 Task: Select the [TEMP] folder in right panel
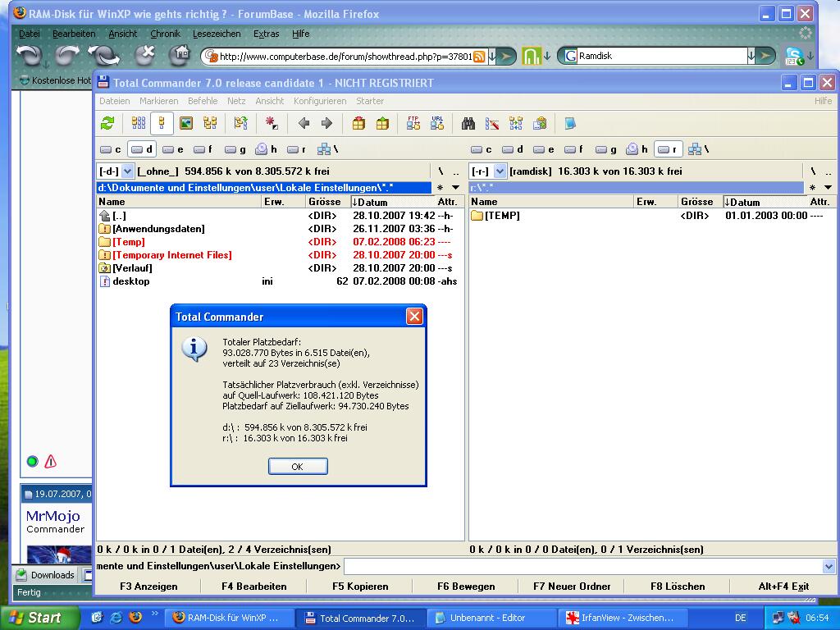point(651,216)
